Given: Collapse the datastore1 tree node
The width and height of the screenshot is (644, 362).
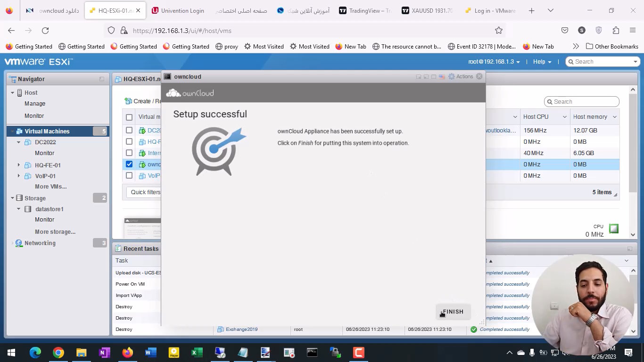Looking at the screenshot, I should point(19,209).
